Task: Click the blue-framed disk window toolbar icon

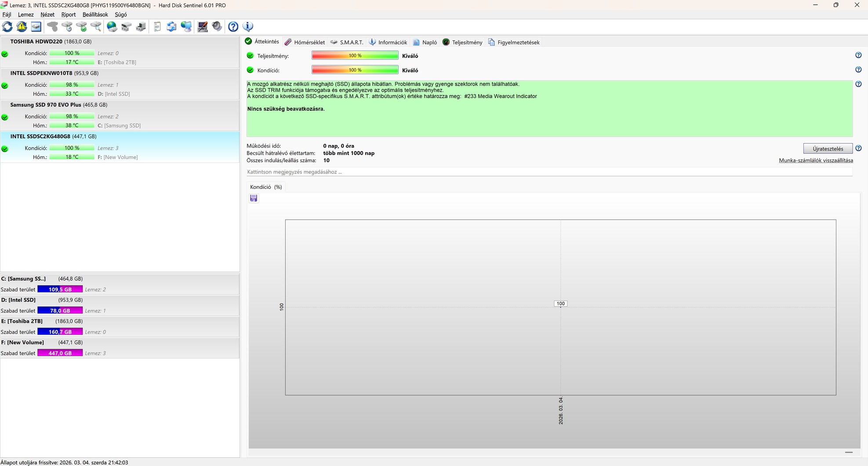Action: coord(36,27)
